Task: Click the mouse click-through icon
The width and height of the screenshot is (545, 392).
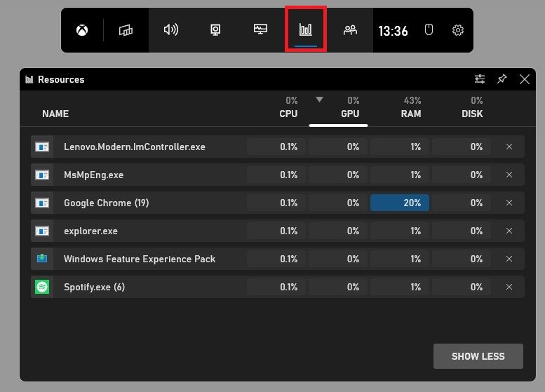Action: point(429,29)
